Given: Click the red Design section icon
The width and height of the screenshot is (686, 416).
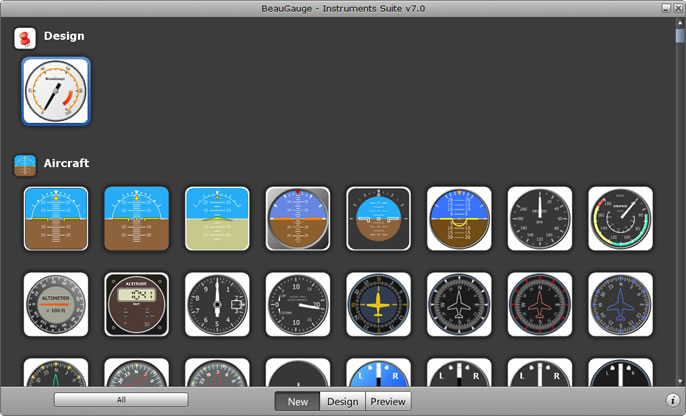Looking at the screenshot, I should pos(25,38).
